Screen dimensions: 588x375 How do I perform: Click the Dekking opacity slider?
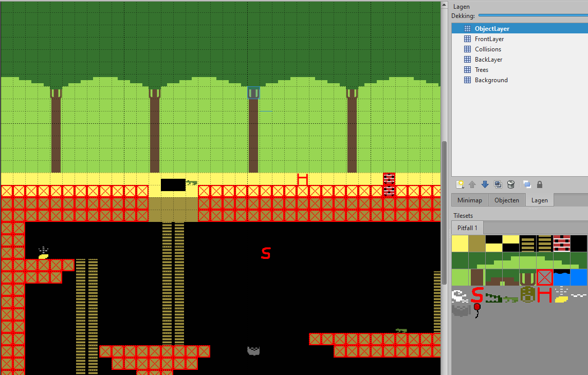coord(532,15)
